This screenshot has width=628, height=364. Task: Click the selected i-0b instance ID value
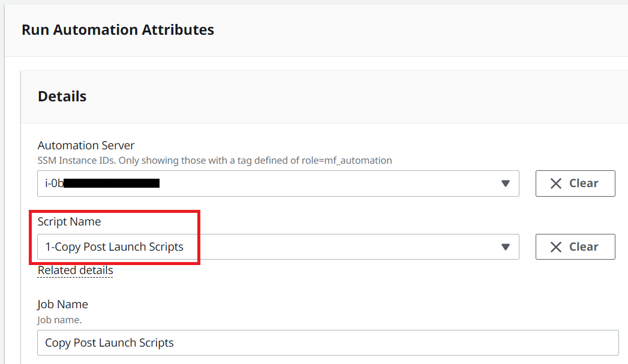coord(102,183)
